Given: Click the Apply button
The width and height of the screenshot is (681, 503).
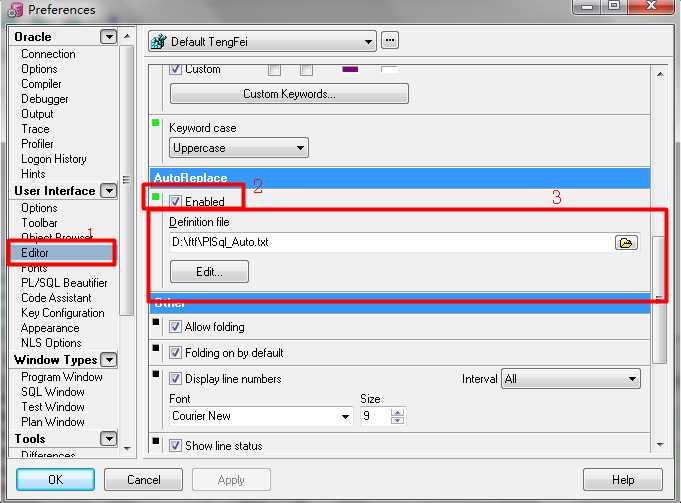Looking at the screenshot, I should [231, 480].
